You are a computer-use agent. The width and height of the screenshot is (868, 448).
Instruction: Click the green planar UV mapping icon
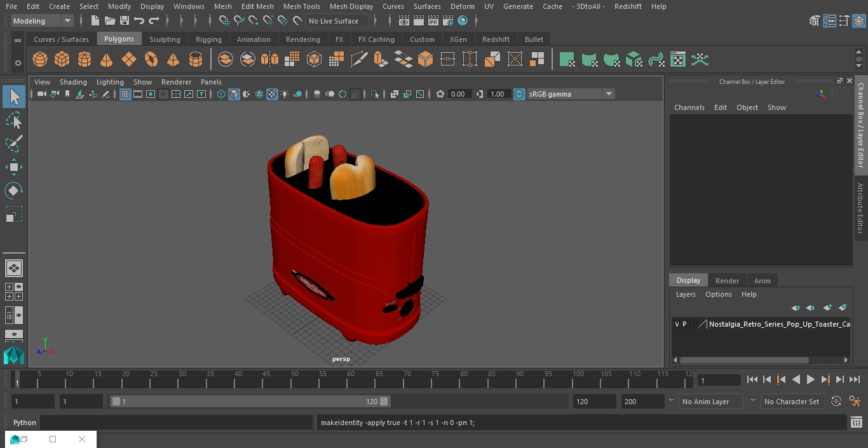(567, 60)
